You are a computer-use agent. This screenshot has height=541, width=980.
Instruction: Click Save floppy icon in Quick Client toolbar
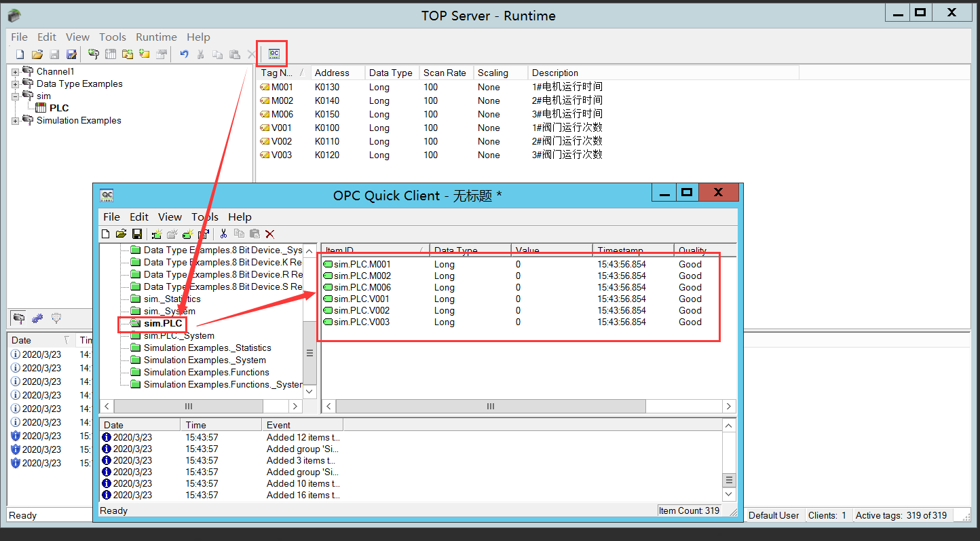tap(137, 234)
